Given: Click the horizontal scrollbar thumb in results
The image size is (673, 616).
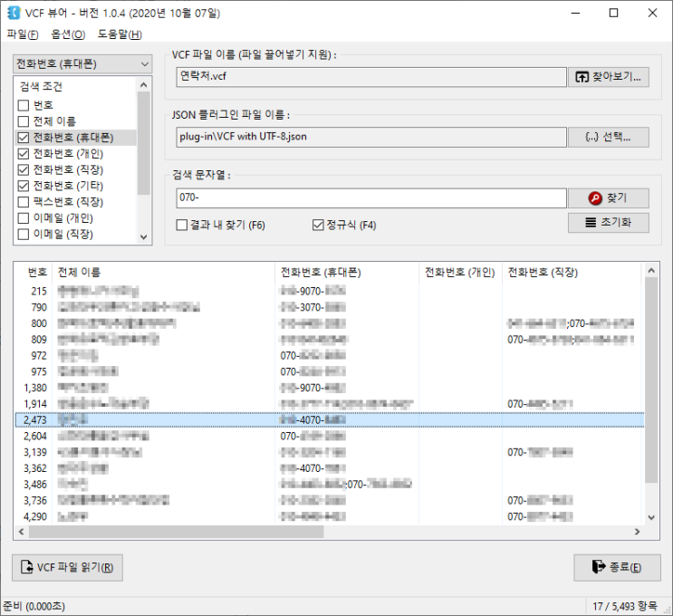Looking at the screenshot, I should 176,532.
